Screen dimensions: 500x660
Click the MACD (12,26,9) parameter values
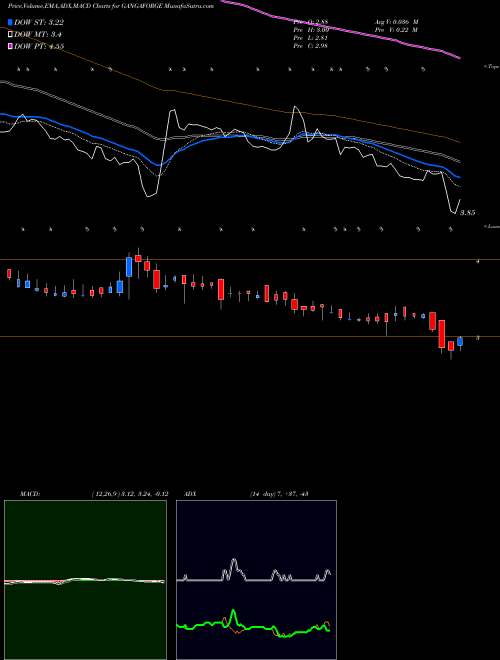pos(130,494)
